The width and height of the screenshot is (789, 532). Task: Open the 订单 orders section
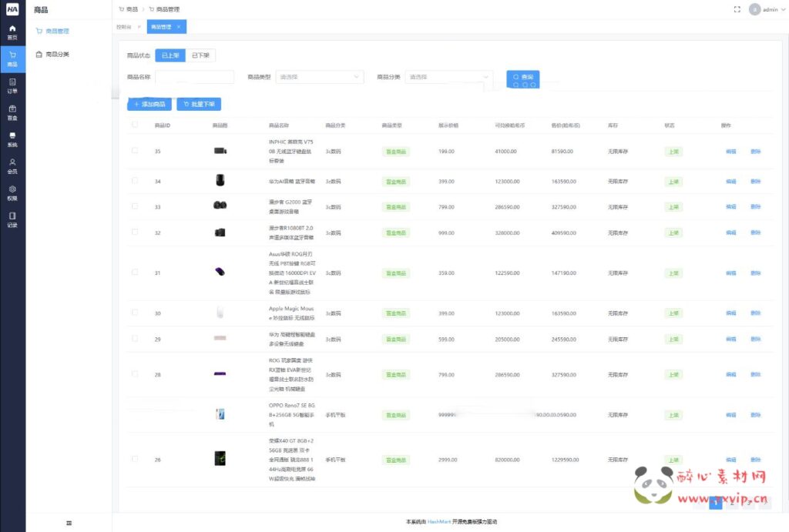[12, 85]
